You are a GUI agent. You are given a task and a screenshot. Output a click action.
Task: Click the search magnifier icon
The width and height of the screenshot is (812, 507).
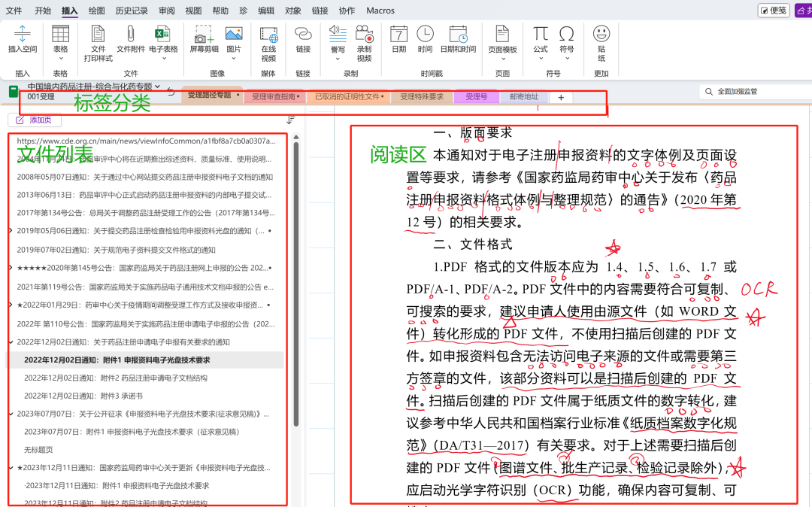tap(709, 92)
